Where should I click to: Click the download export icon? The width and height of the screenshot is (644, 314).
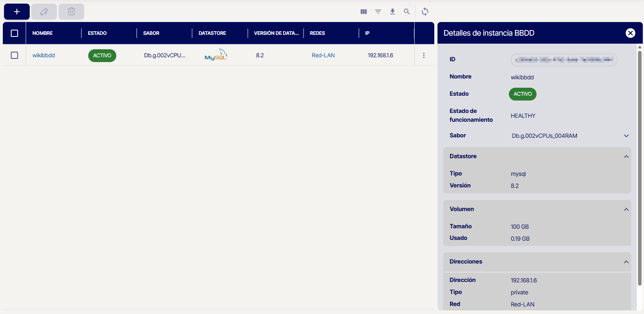pyautogui.click(x=393, y=12)
